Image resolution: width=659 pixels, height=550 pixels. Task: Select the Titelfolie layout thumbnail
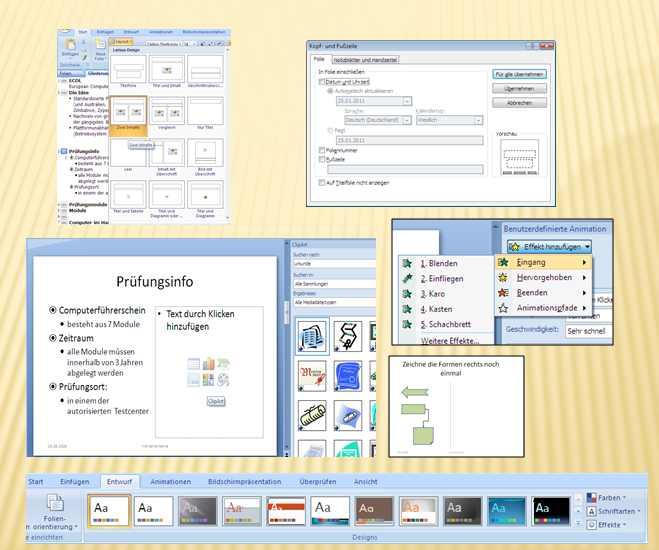tap(128, 69)
